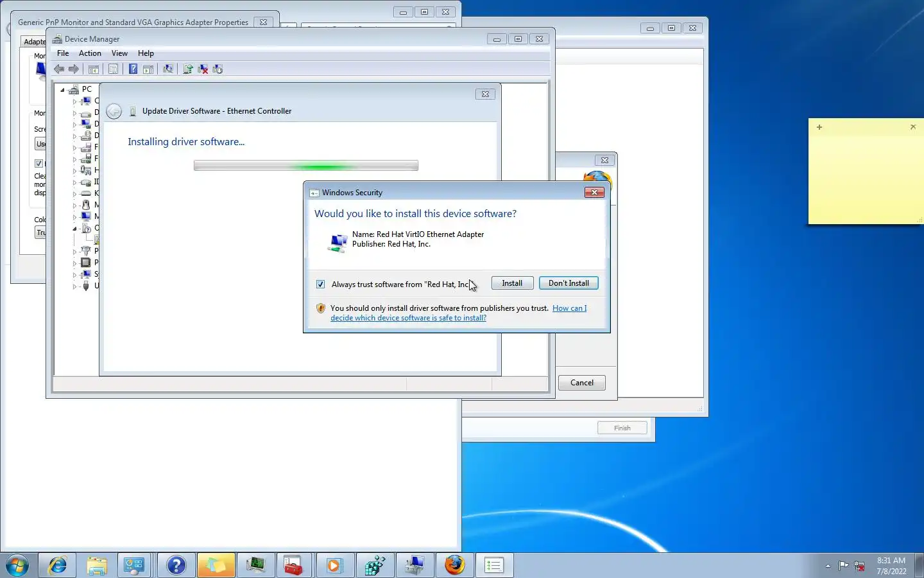The image size is (924, 578).
Task: Select the Other devices question-mark icon
Action: click(85, 228)
